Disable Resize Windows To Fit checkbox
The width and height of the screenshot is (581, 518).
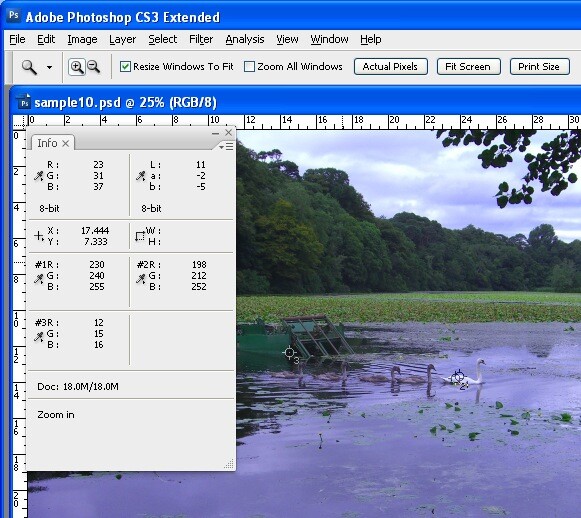(125, 67)
